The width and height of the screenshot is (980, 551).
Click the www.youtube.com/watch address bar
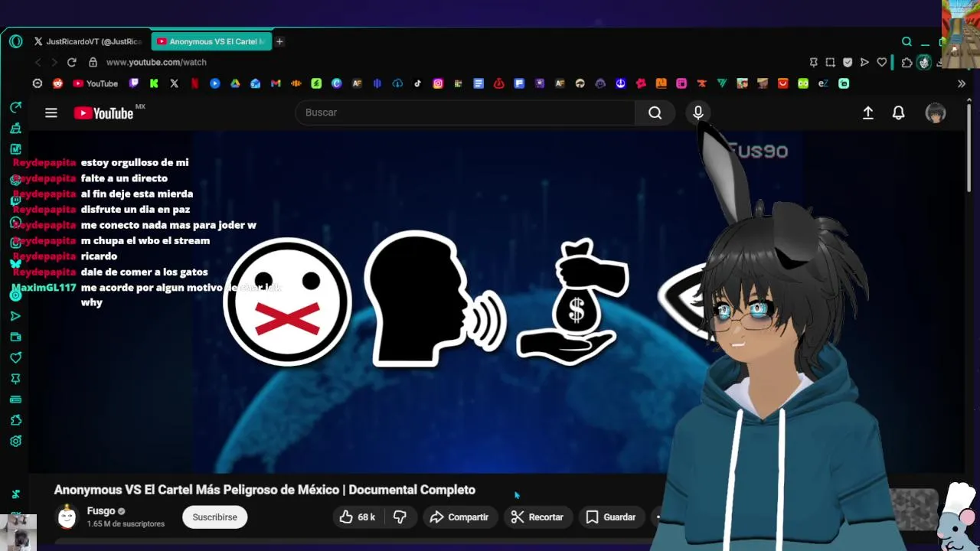(x=156, y=62)
